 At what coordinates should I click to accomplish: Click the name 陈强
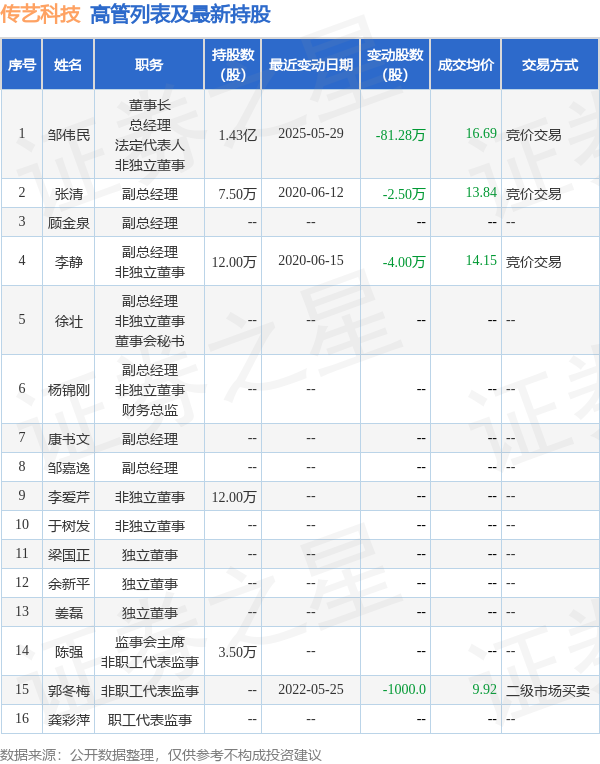click(69, 651)
